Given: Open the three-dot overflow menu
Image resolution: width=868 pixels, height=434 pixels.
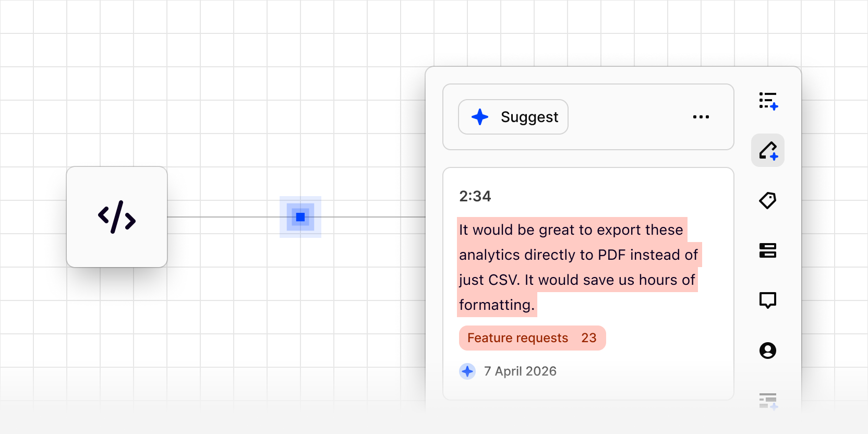Looking at the screenshot, I should (x=701, y=117).
